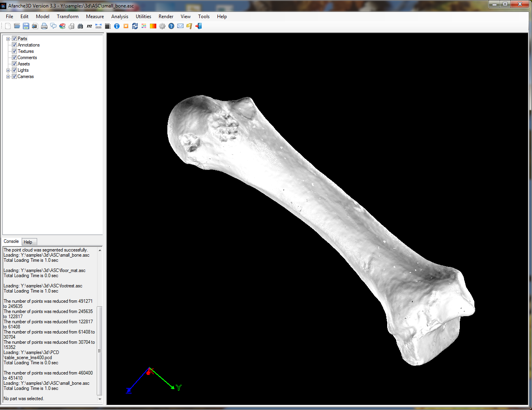Screen dimensions: 532x410
Task: Select the ruler measure distance icon
Action: click(x=99, y=26)
